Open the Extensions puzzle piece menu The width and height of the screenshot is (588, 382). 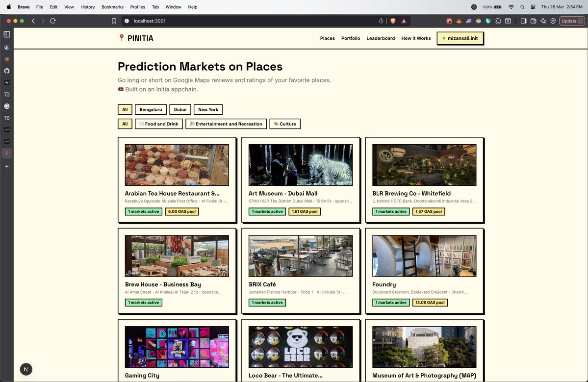click(x=498, y=21)
